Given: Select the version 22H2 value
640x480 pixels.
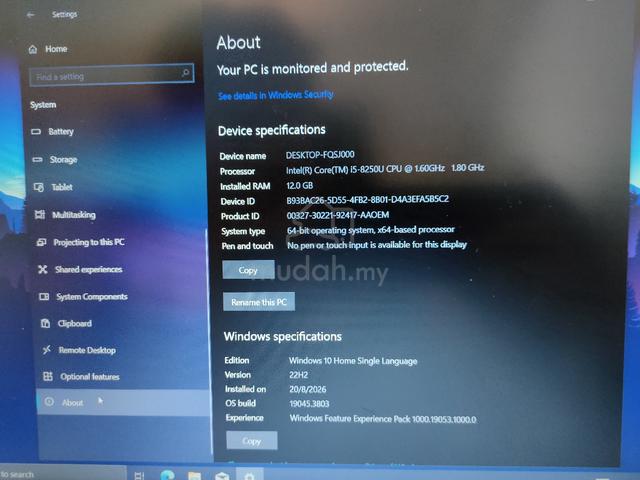Looking at the screenshot, I should pos(298,375).
